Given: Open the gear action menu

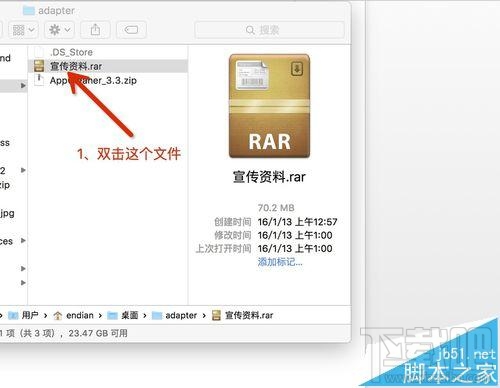Looking at the screenshot, I should pos(60,30).
